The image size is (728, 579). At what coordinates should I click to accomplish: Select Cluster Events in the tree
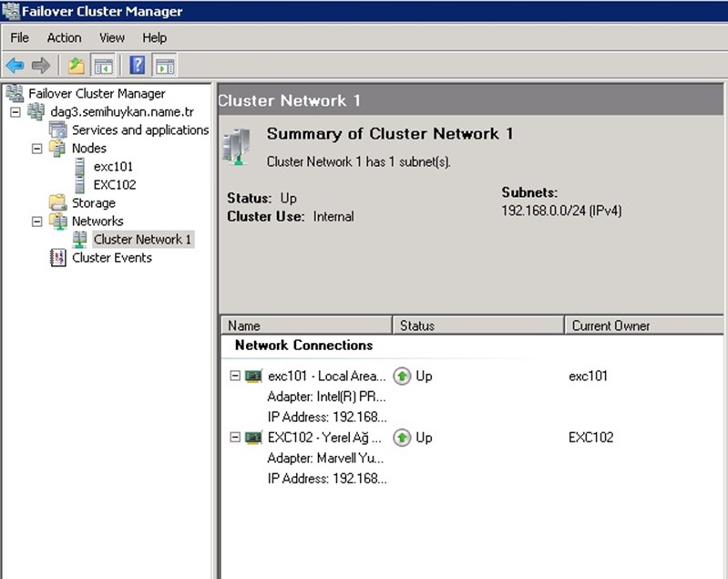(x=111, y=258)
